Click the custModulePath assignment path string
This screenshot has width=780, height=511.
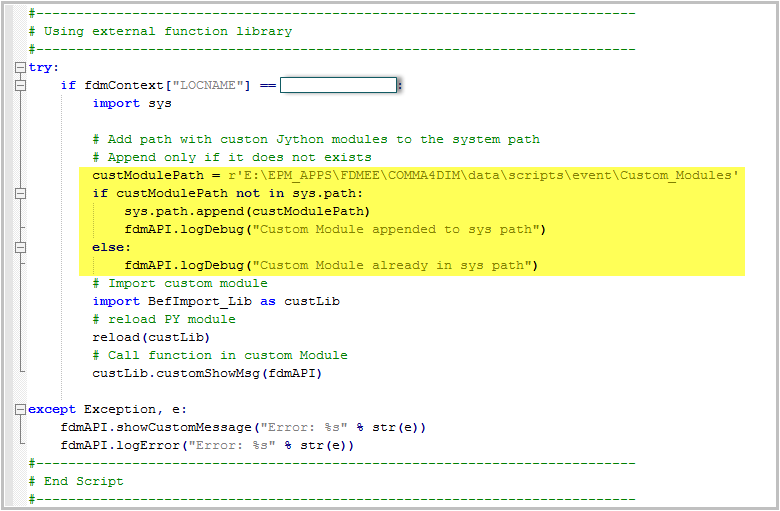click(484, 175)
